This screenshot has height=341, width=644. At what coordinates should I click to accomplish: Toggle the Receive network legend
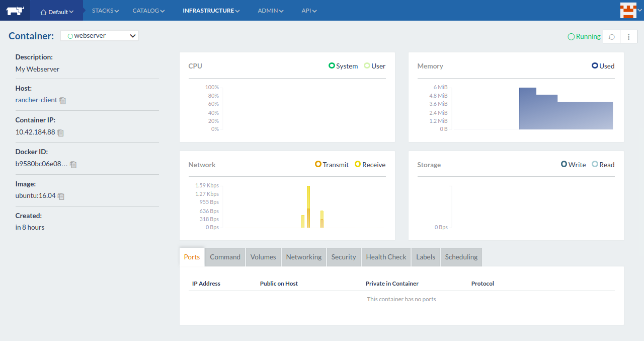370,165
